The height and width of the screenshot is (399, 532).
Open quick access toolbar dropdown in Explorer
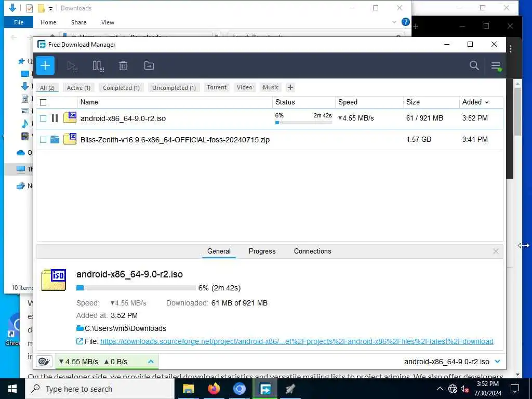[x=50, y=8]
